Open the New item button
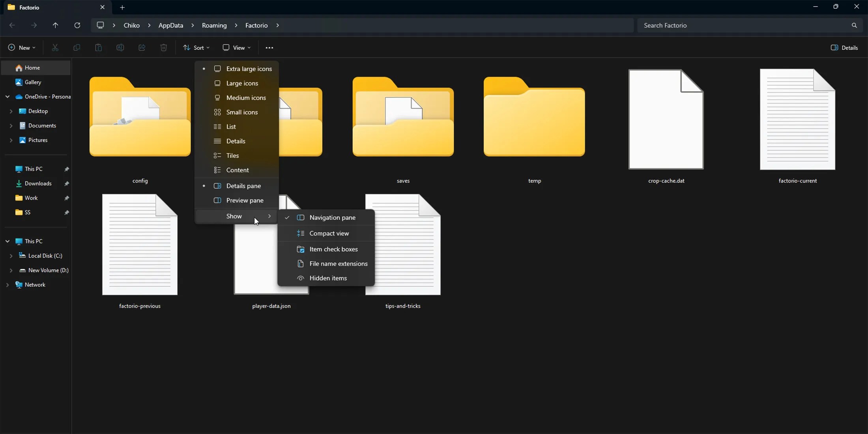The image size is (868, 434). [22, 48]
